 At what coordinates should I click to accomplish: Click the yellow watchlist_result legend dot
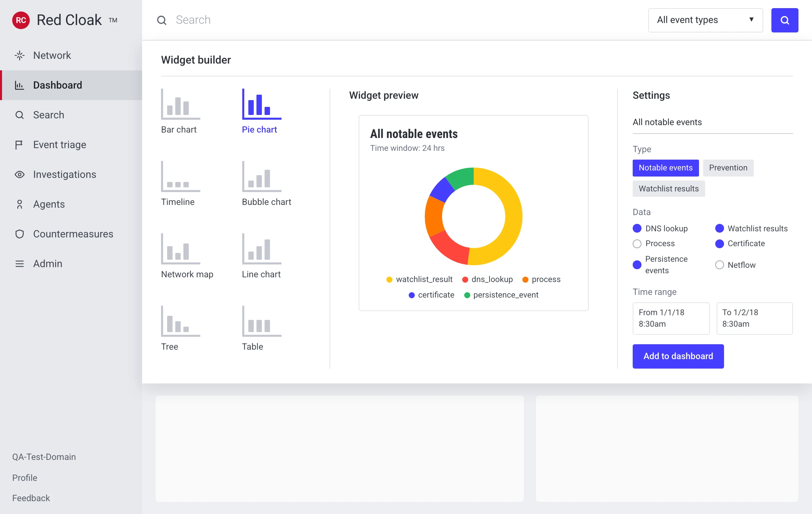tap(389, 280)
